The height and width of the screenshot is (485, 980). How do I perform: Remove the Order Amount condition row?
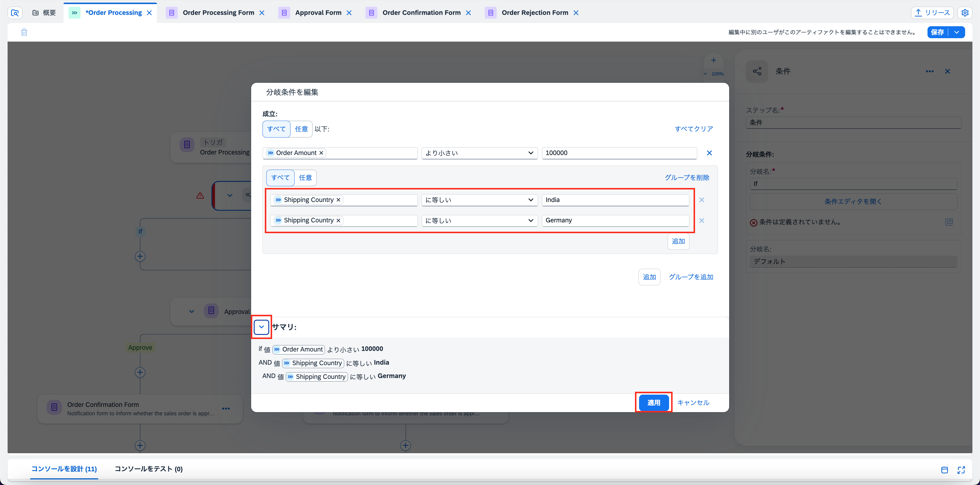(x=709, y=153)
